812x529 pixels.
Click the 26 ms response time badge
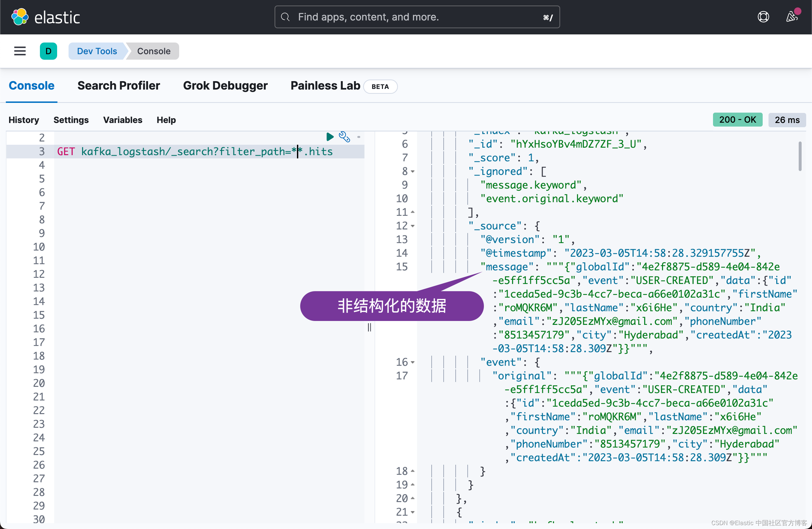point(787,120)
